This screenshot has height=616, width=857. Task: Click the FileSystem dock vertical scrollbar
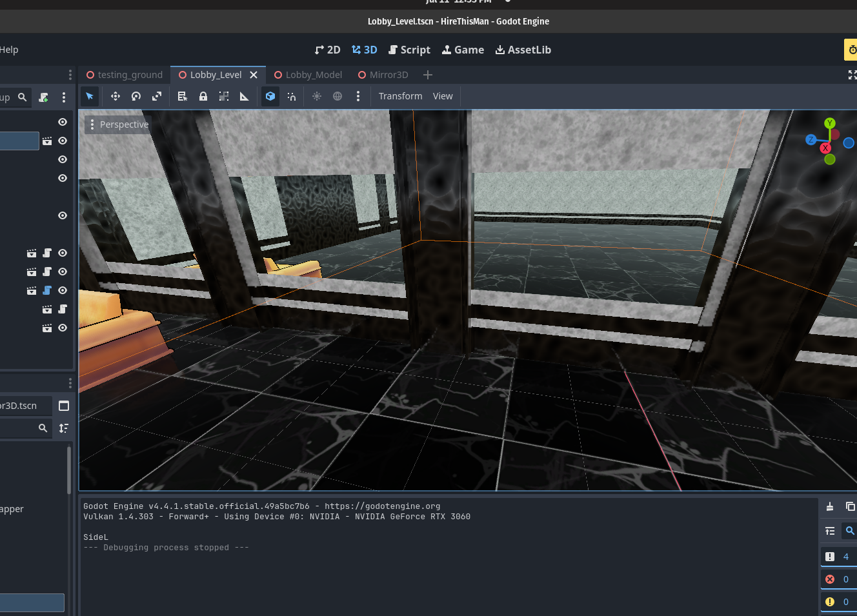click(69, 471)
